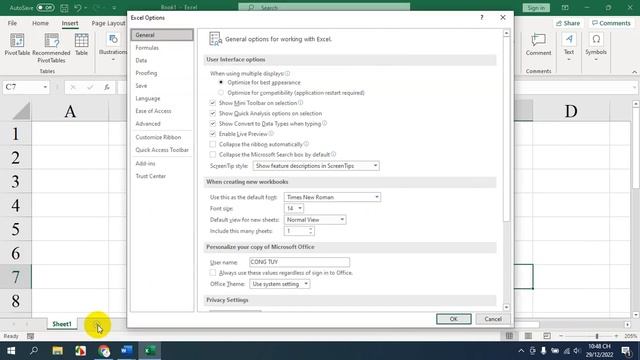Screen dimensions: 640x360
Task: Click the Excel taskbar icon
Action: click(150, 351)
